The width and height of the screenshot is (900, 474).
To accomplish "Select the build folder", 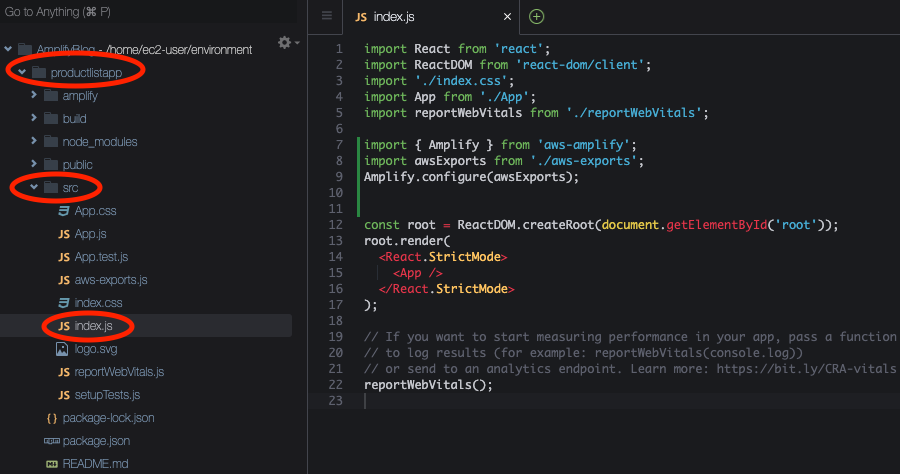I will pyautogui.click(x=75, y=119).
